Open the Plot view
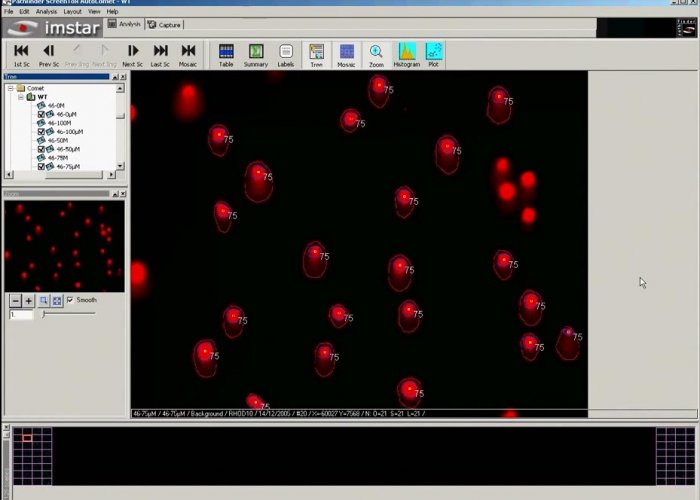 tap(433, 55)
